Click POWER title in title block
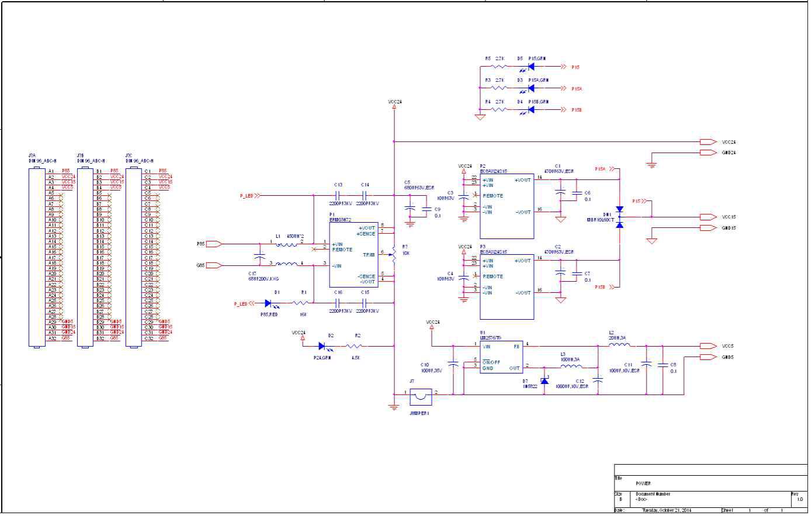 pyautogui.click(x=643, y=483)
